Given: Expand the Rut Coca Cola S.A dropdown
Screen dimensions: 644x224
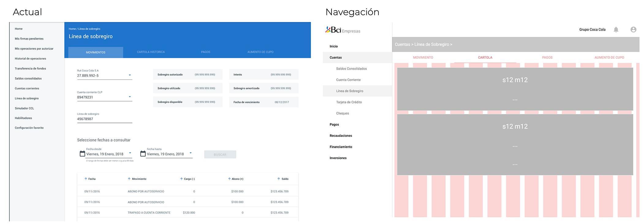Looking at the screenshot, I should [x=130, y=75].
